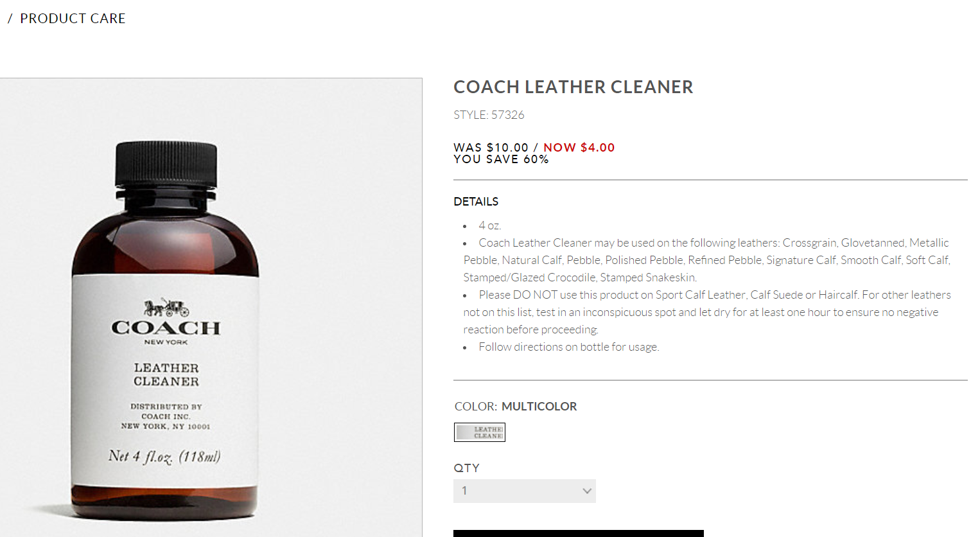Select the Multicolor leather cleaner swatch

tap(480, 432)
